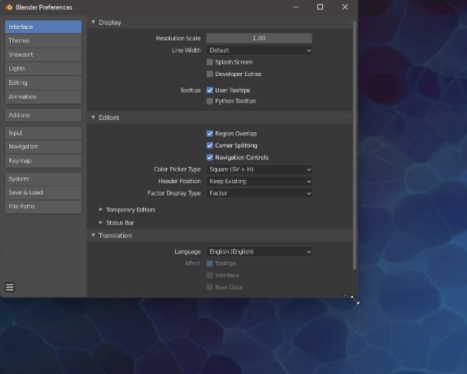Viewport: 467px width, 374px height.
Task: Switch to the Viewport tab
Action: 43,54
